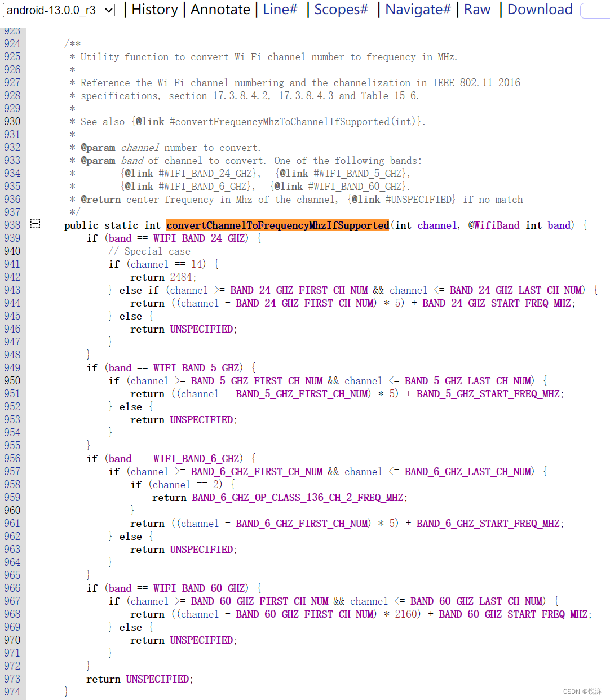Click the multiplier 2160 on line 968
Image resolution: width=610 pixels, height=700 pixels.
coord(406,614)
